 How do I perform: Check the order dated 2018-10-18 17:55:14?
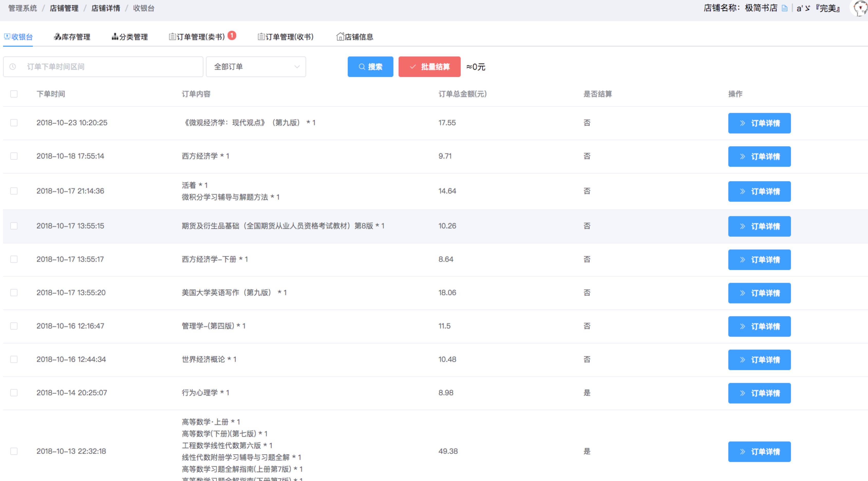coord(14,156)
